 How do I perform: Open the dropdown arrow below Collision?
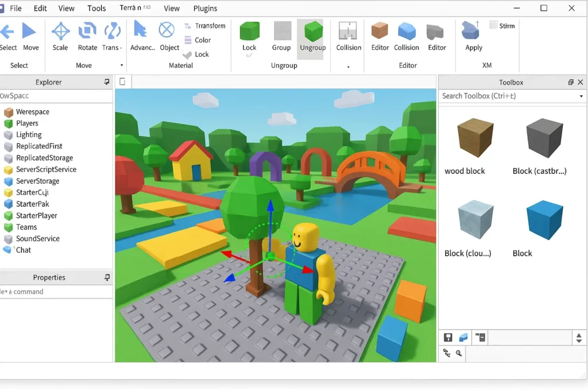[348, 67]
